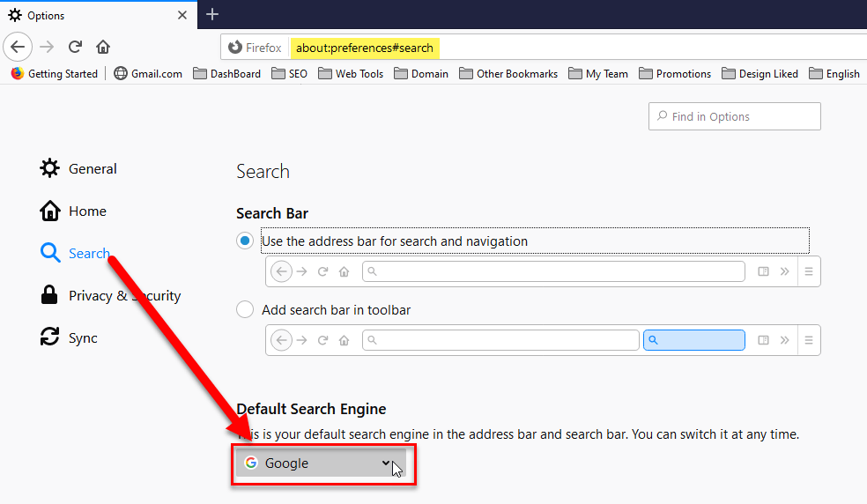Open the Getting Started Firefox bookmark
This screenshot has height=504, width=867.
pos(55,74)
